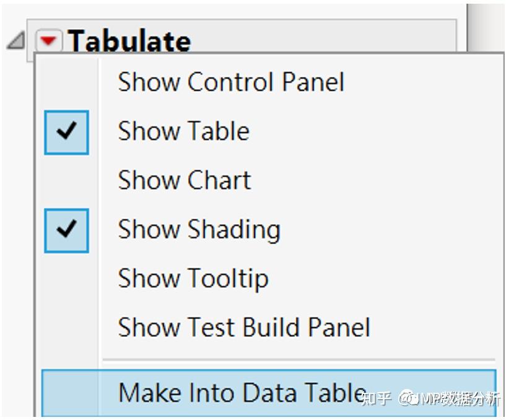This screenshot has height=420, width=514.
Task: Collapse the Tabulate outline with gray triangle
Action: 15,41
